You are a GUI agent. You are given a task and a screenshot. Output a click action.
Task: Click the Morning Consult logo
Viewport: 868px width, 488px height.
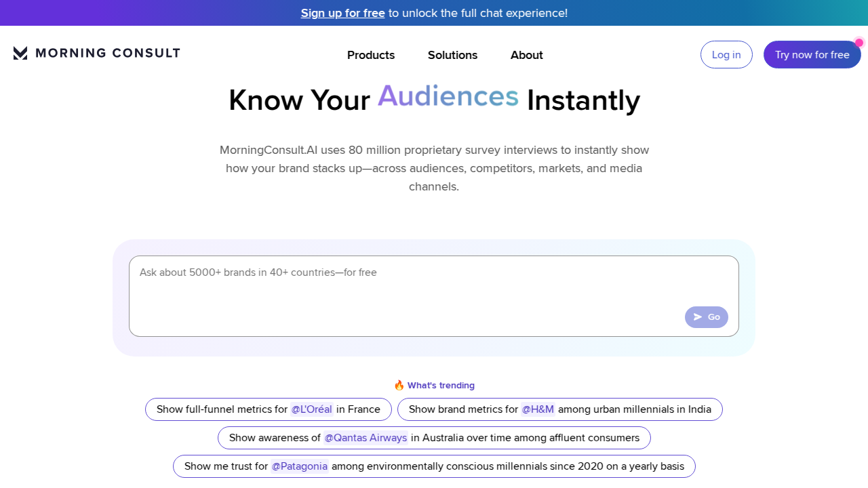pyautogui.click(x=96, y=53)
